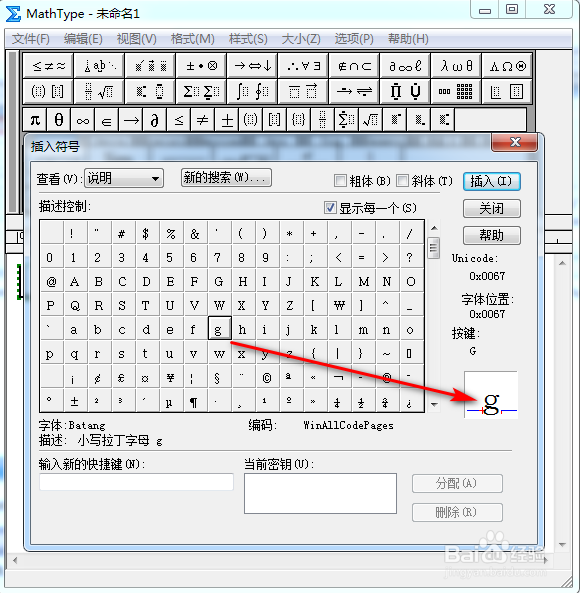Open the lowercase Greek letters palette
Viewport: 580px width, 593px height.
(456, 66)
